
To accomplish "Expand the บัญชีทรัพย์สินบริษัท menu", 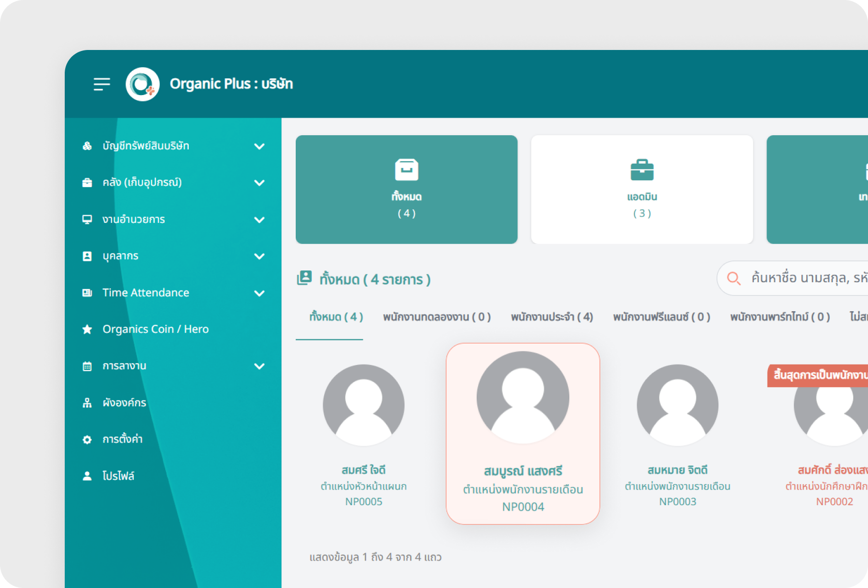I will click(259, 146).
